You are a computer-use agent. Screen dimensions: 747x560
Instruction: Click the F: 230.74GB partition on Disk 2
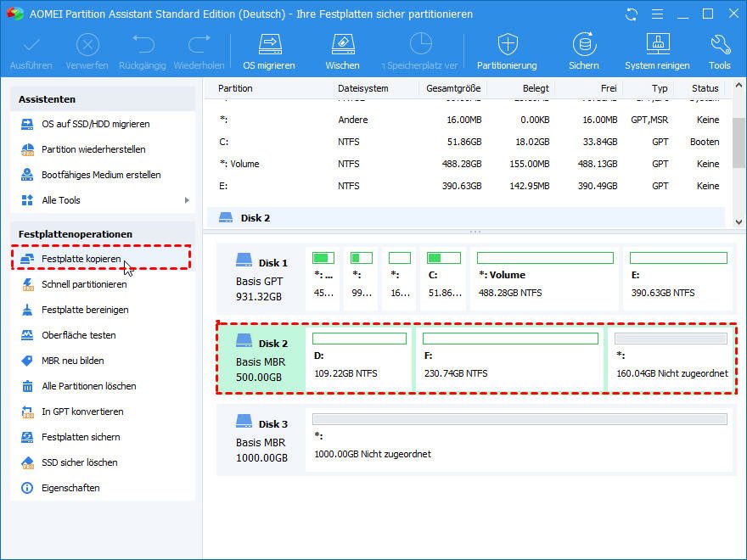click(510, 359)
